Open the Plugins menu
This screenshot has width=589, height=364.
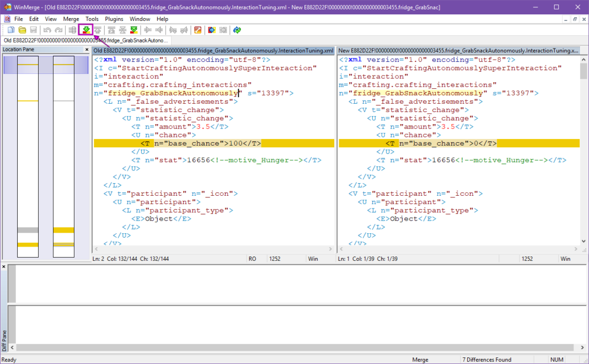click(x=114, y=19)
